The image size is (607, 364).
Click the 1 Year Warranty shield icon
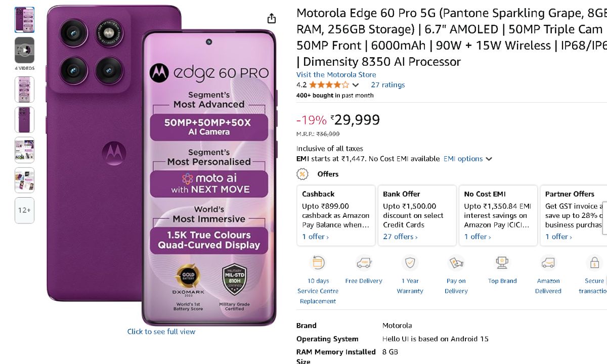click(x=410, y=263)
